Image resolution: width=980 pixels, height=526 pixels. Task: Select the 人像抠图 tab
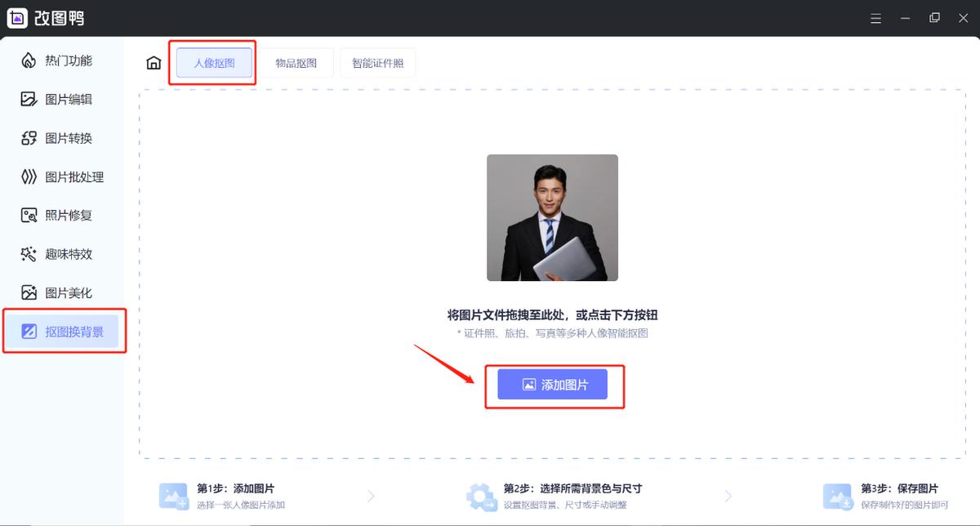point(212,61)
